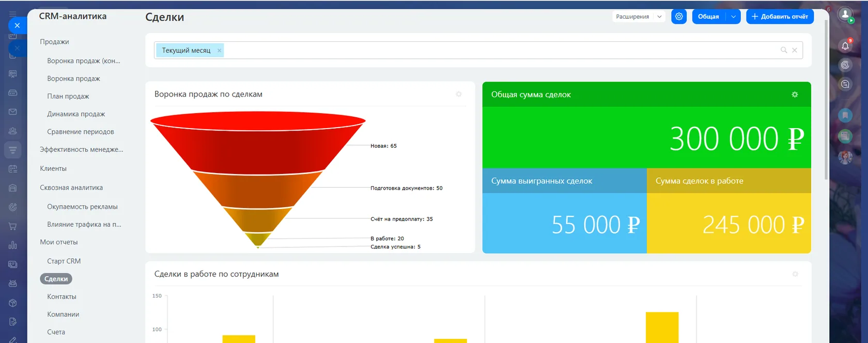
Task: Clear the filter with the grey X icon
Action: pos(795,50)
